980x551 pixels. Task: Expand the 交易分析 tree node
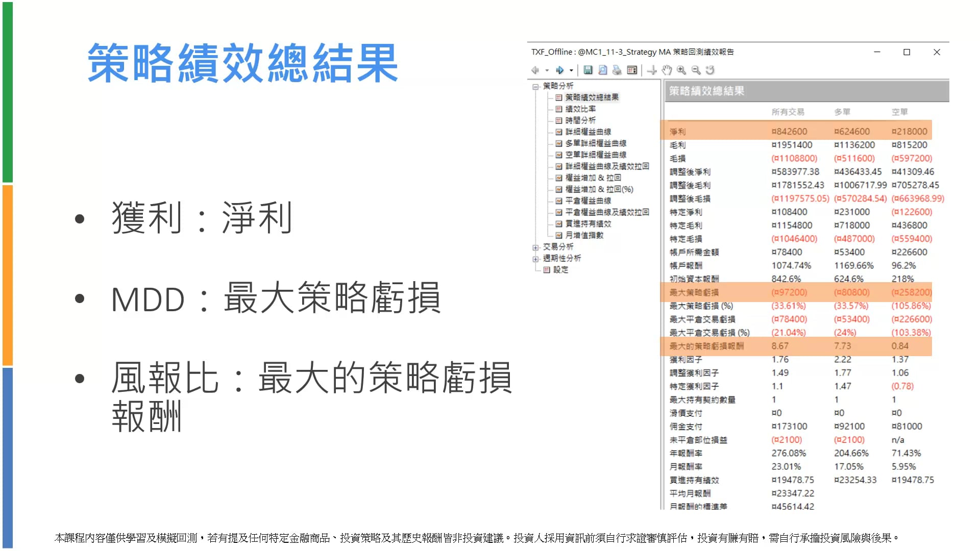pyautogui.click(x=535, y=247)
